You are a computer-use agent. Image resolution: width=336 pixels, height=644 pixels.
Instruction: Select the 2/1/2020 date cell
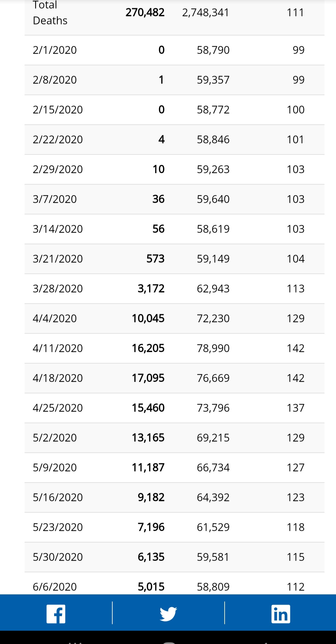coord(55,50)
